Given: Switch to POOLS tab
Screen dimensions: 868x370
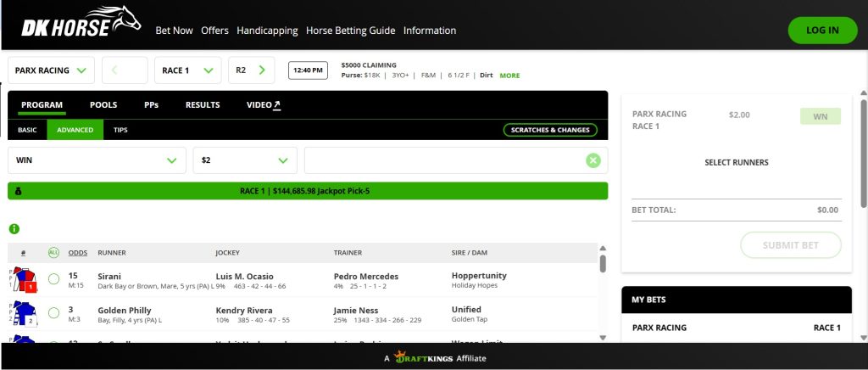Looking at the screenshot, I should coord(103,104).
